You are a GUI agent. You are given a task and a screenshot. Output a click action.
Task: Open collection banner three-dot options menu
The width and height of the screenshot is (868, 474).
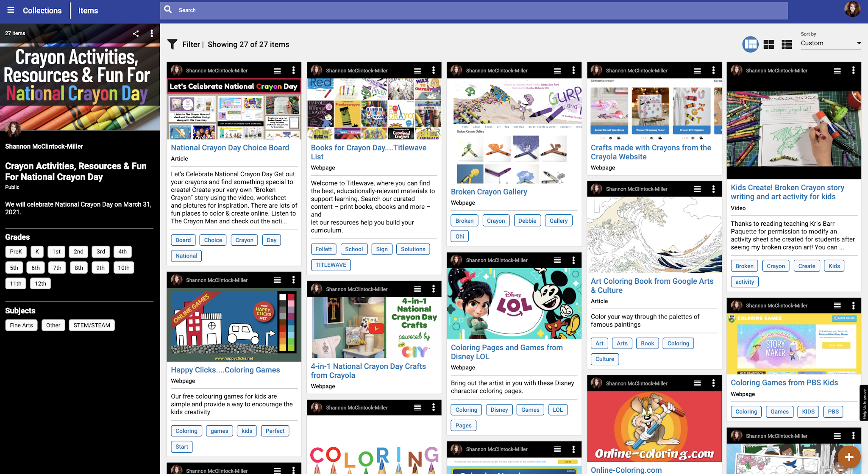point(152,33)
